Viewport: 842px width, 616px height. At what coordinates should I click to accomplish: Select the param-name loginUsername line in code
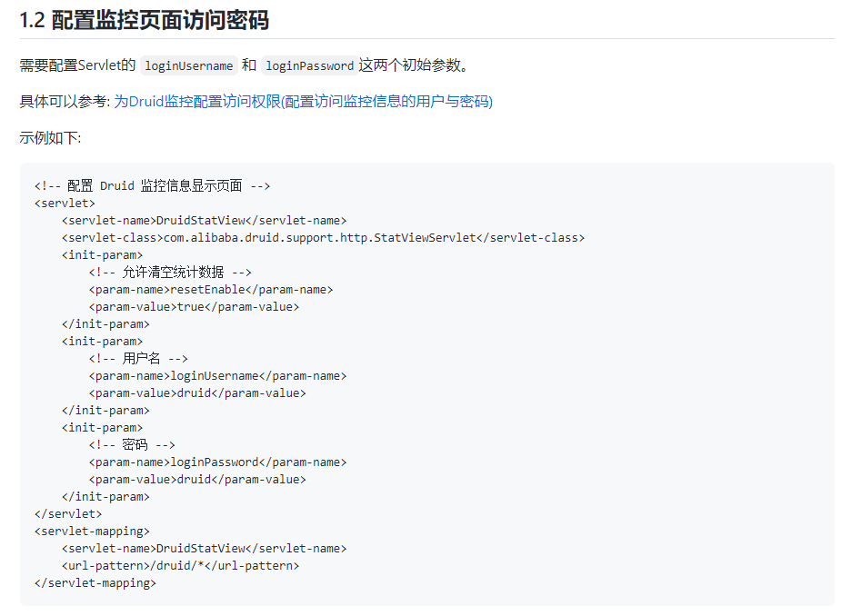[x=218, y=375]
